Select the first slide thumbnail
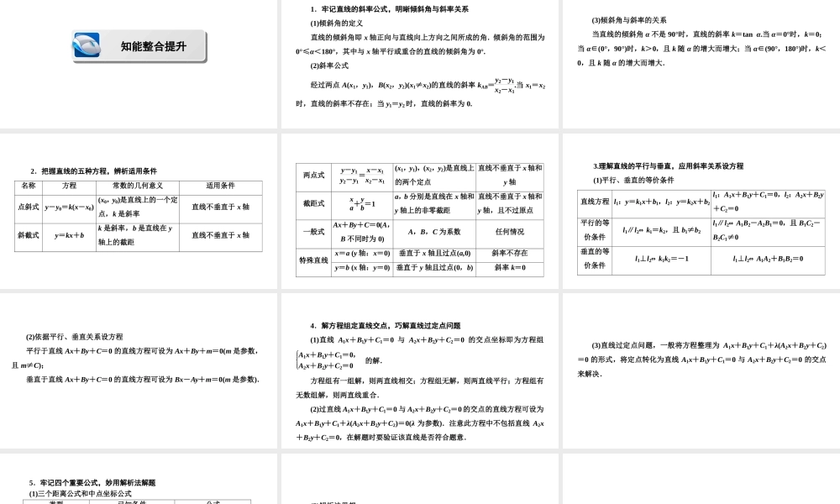Viewport: 840px width, 504px height. (x=139, y=63)
